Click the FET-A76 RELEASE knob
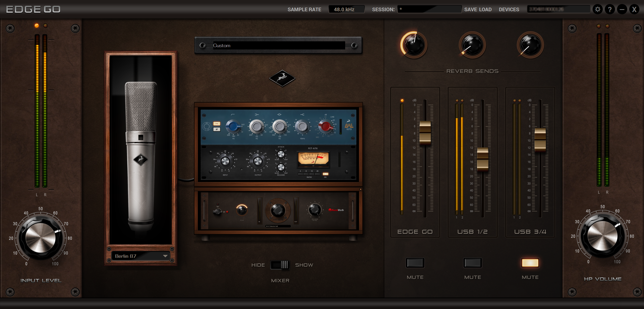Viewport: 644px width, 309px height. tap(281, 167)
